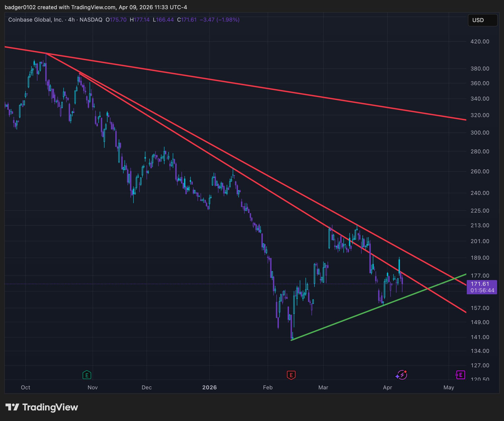Select the green ascending trendline

coord(345,320)
